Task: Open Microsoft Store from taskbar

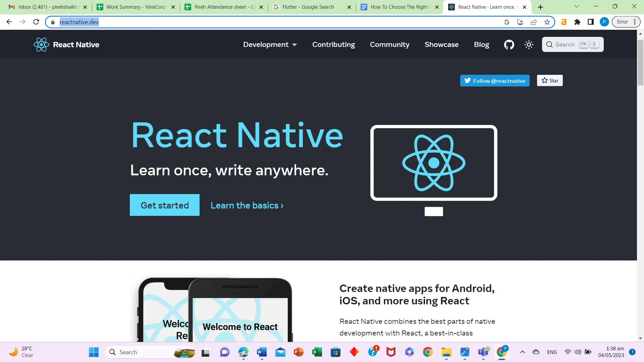Action: (x=335, y=352)
